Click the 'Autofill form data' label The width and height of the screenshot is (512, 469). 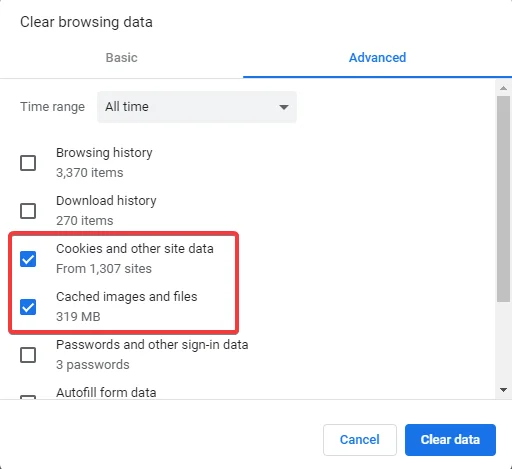coord(106,393)
